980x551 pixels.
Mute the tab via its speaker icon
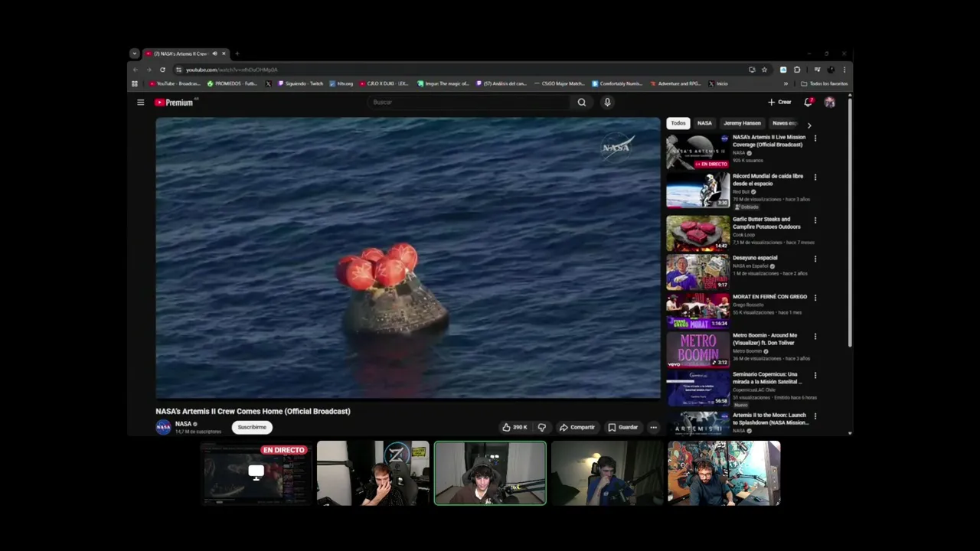[214, 54]
